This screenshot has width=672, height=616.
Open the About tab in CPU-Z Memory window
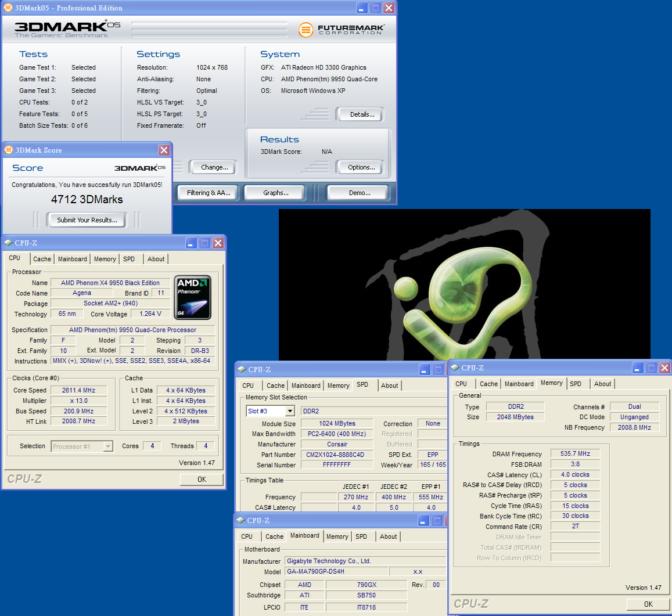[x=602, y=384]
